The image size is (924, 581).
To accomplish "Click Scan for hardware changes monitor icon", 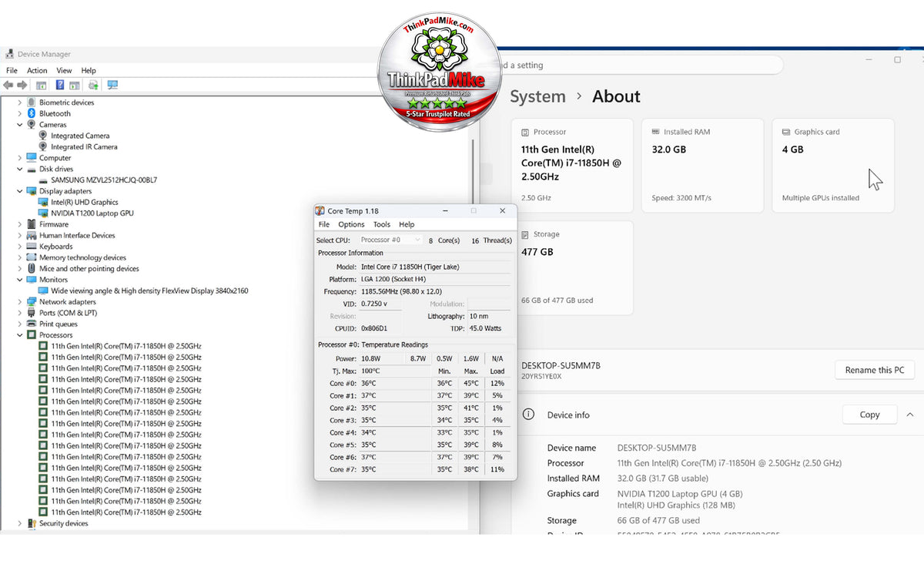I will click(112, 85).
